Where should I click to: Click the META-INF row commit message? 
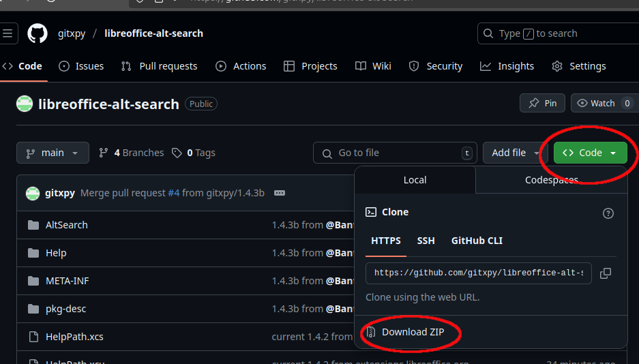coord(312,281)
